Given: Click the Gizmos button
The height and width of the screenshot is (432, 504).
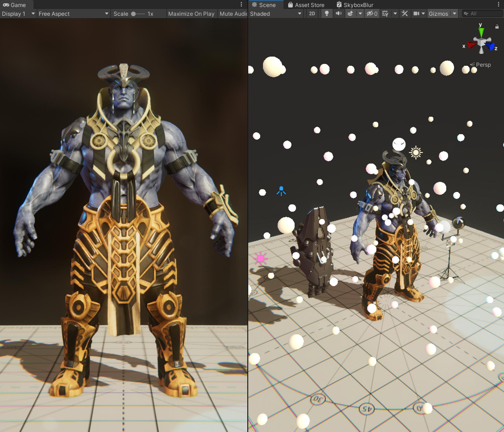Looking at the screenshot, I should tap(438, 14).
